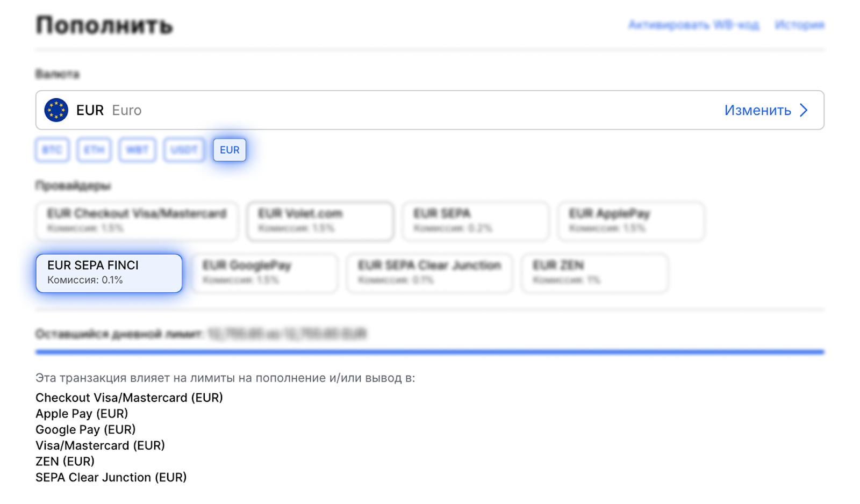Select the BTC quick currency chip
This screenshot has height=504, width=860.
[52, 150]
